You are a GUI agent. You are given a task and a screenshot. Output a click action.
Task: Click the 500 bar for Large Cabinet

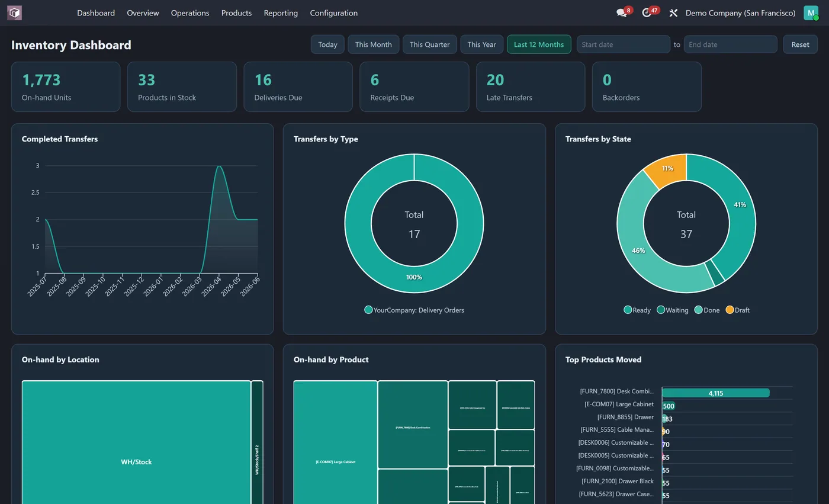[669, 406]
